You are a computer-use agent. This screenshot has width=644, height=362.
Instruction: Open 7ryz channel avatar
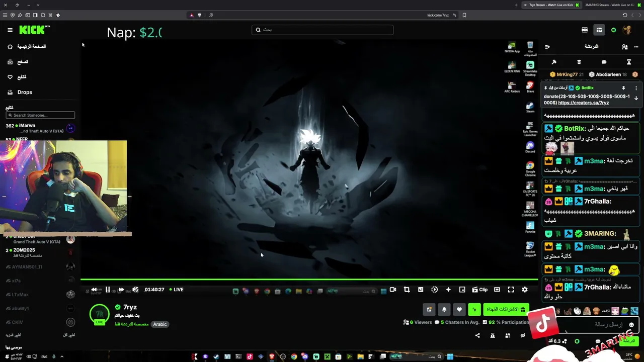click(x=99, y=314)
